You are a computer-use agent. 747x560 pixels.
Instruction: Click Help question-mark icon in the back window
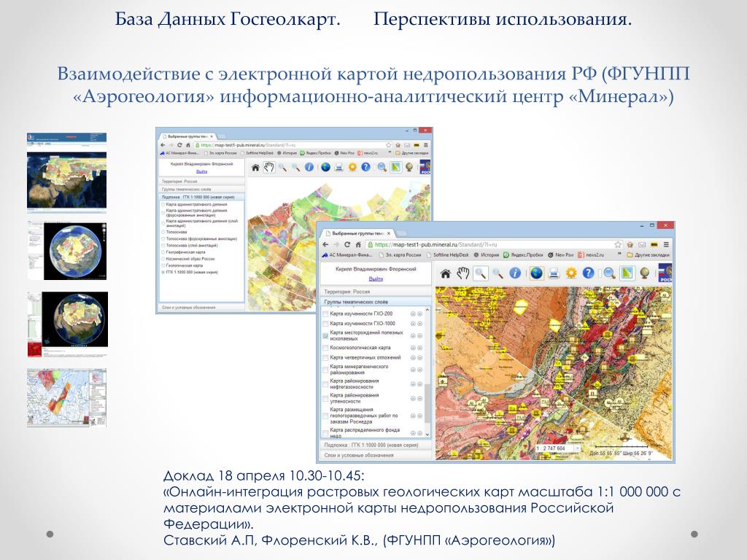coord(366,167)
